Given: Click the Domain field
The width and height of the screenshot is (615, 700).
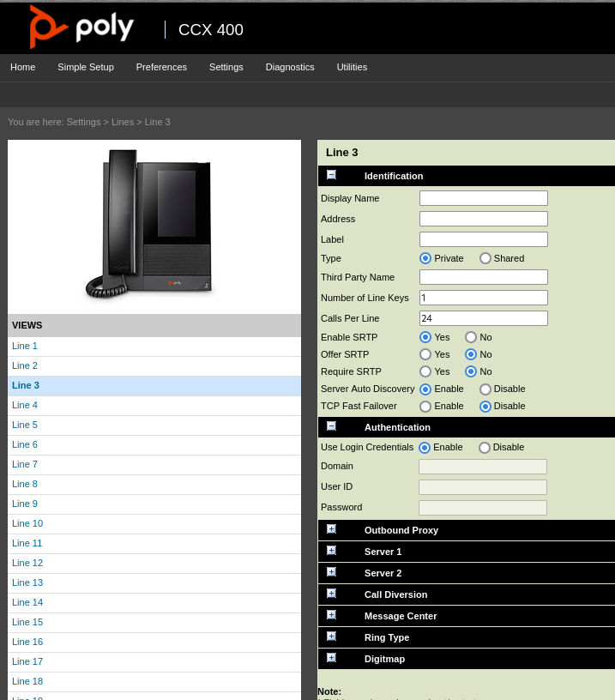Looking at the screenshot, I should [482, 467].
